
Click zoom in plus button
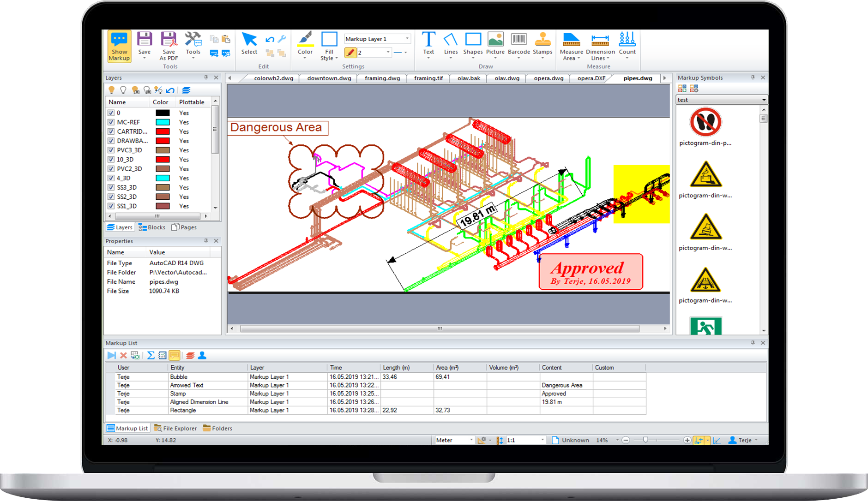click(x=687, y=440)
